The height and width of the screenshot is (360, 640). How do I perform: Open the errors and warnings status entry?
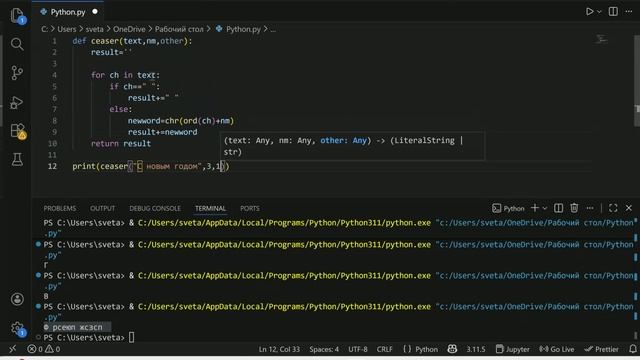44,349
